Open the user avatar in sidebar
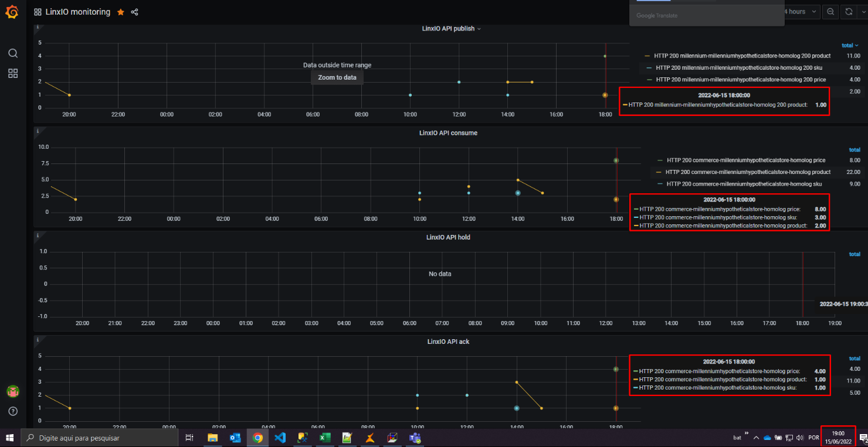Image resolution: width=868 pixels, height=447 pixels. [x=13, y=391]
